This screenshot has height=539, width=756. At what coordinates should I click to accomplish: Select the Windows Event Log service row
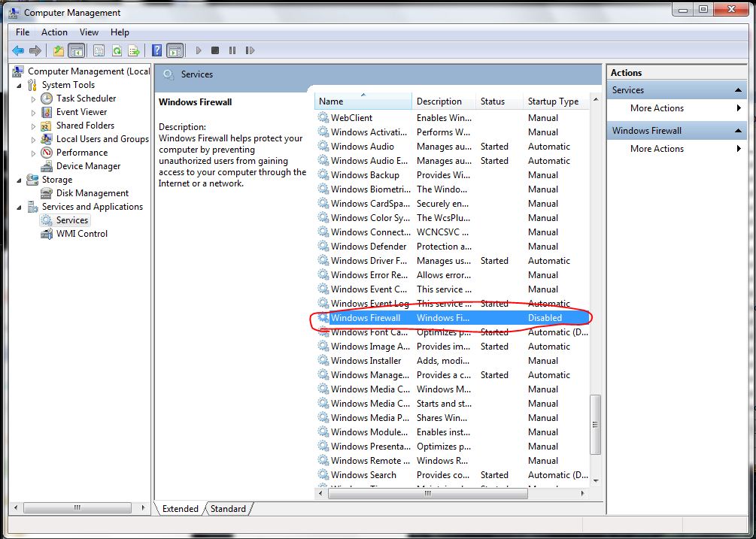[x=452, y=304]
